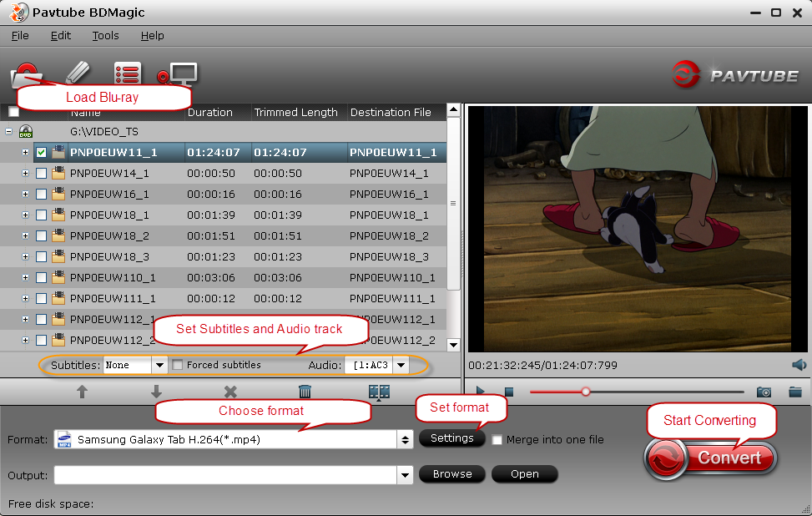Stop the preview playback
The height and width of the screenshot is (516, 812).
point(509,392)
